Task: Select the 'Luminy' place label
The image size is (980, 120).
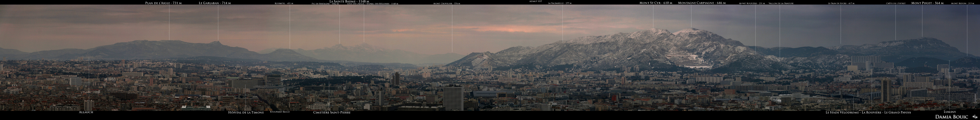Action: click(x=950, y=112)
